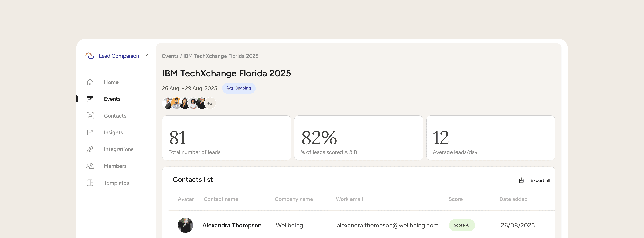Click the Export all download icon
The image size is (644, 238).
521,180
